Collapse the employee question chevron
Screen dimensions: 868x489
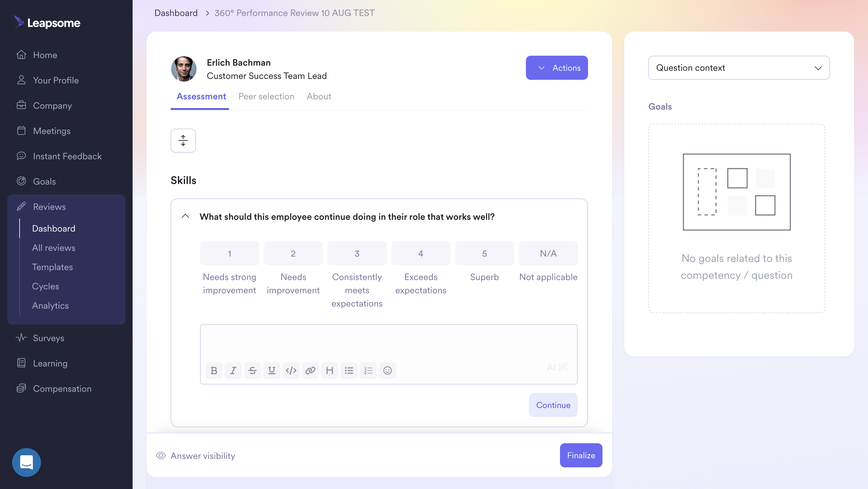click(x=185, y=216)
